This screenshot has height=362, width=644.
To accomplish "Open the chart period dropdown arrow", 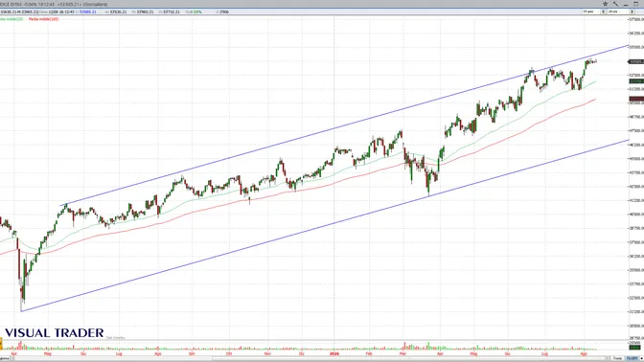I will [x=603, y=11].
